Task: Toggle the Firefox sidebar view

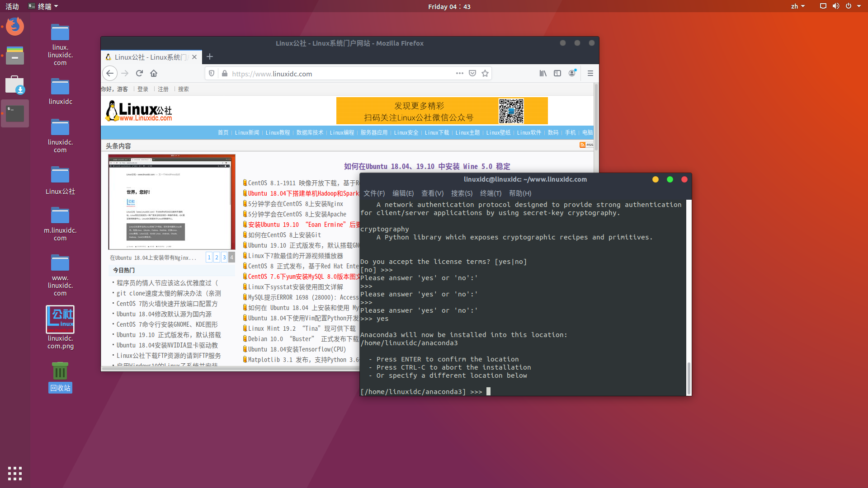Action: (557, 73)
